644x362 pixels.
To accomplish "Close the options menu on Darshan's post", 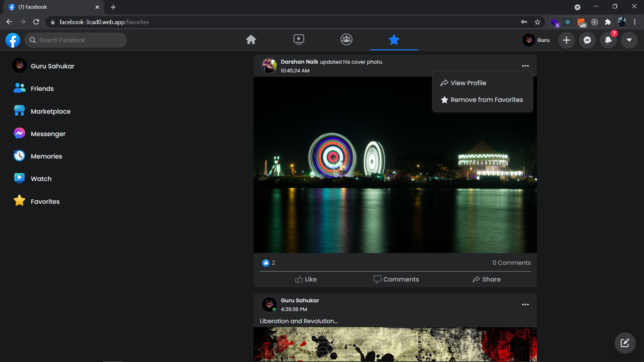I will point(525,66).
